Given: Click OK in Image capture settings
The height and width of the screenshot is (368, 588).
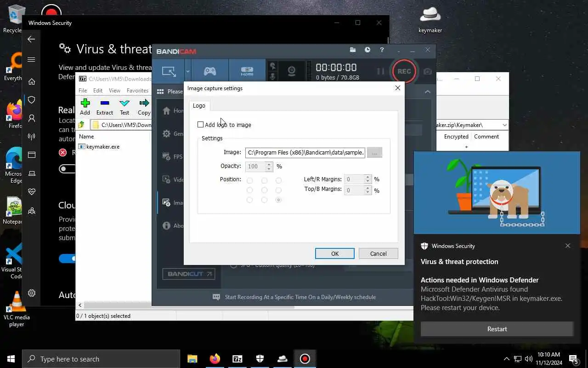Looking at the screenshot, I should click(335, 253).
